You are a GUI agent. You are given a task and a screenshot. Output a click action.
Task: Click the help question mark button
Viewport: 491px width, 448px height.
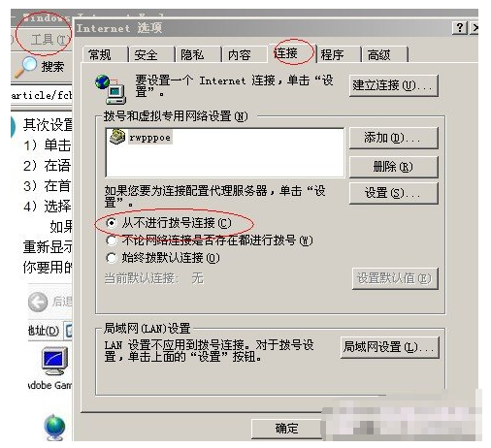point(460,28)
